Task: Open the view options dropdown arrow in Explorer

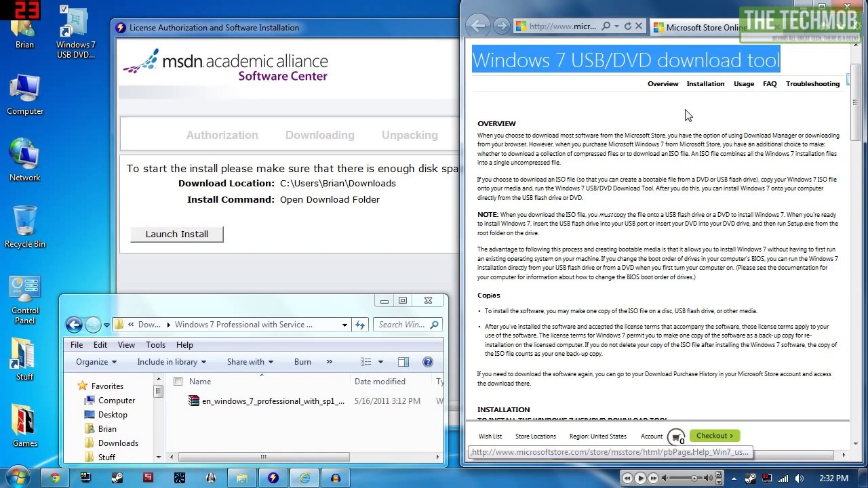Action: pos(380,362)
